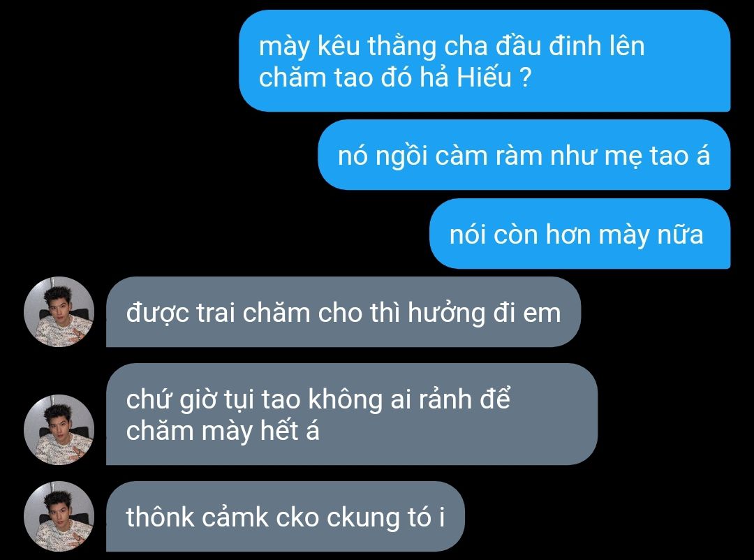Click the question mark after 'Hiếu'

(x=525, y=78)
